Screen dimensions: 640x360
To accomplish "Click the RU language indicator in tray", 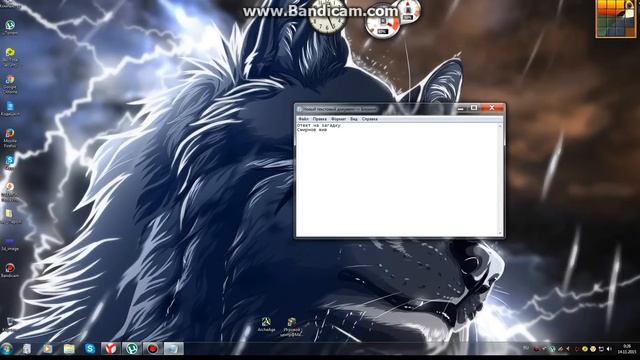I will coord(526,348).
